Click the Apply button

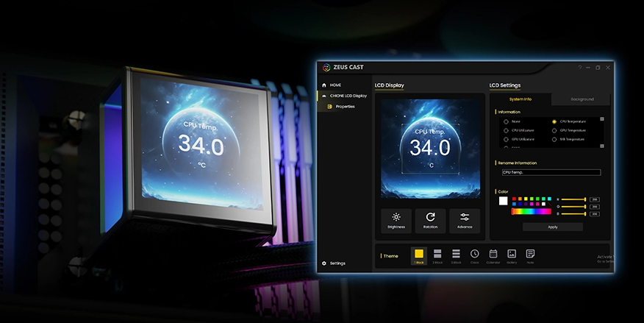tap(553, 227)
